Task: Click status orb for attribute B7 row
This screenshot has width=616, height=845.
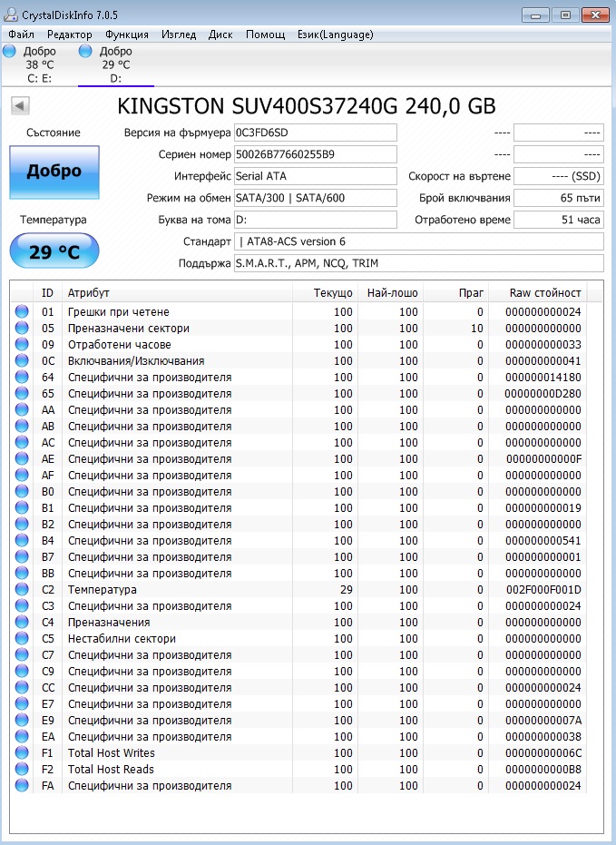Action: tap(22, 556)
